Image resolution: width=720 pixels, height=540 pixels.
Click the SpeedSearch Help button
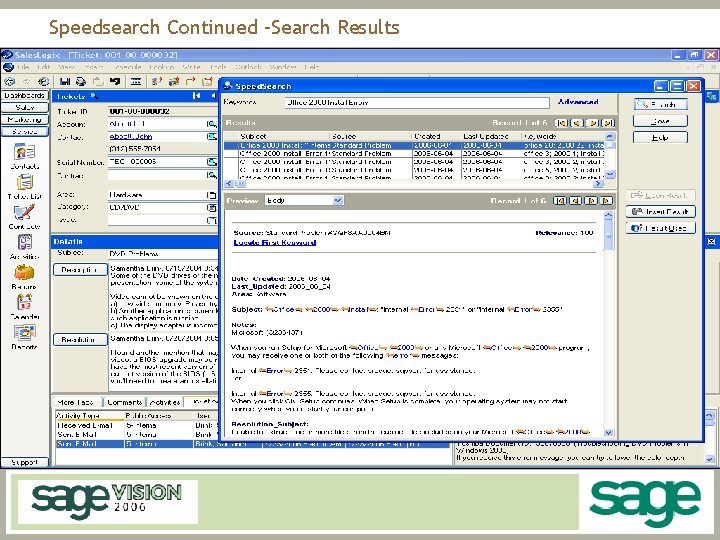coord(660,137)
